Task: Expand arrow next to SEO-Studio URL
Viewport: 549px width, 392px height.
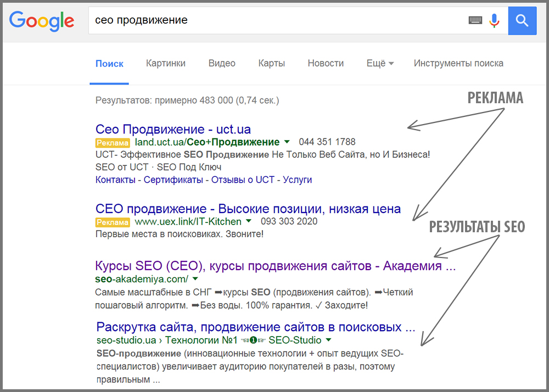Action: click(x=328, y=340)
